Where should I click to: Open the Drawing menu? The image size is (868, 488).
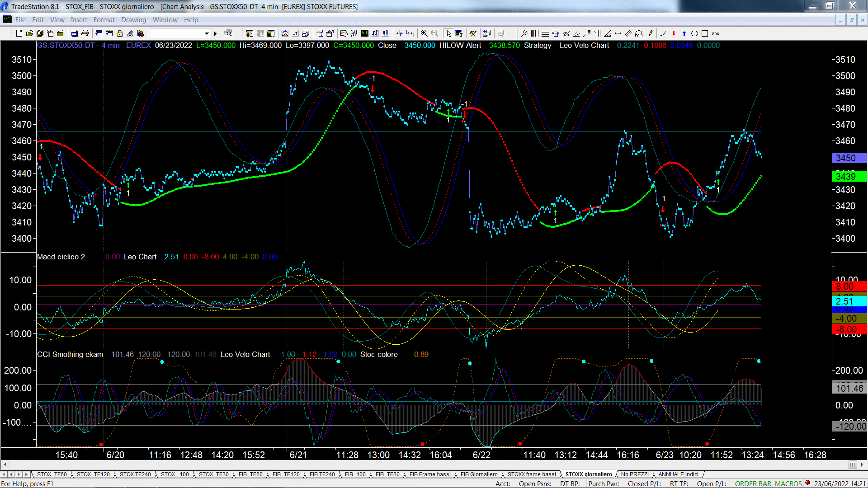pos(134,20)
